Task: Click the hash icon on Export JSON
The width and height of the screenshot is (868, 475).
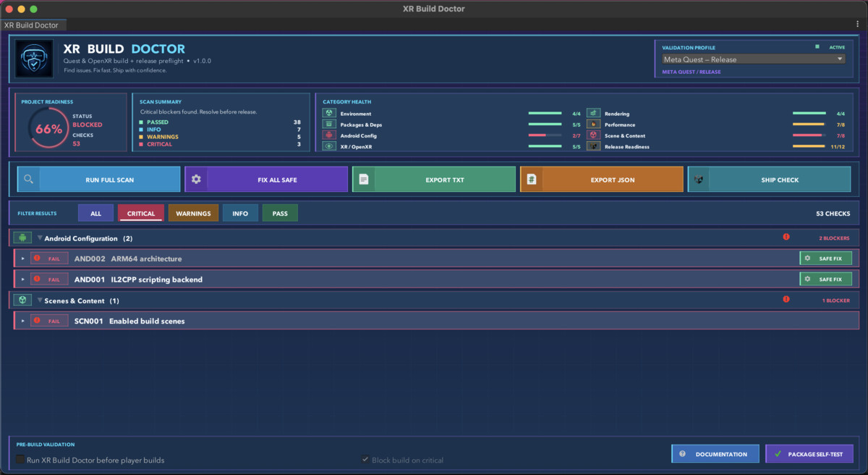Action: pos(531,179)
